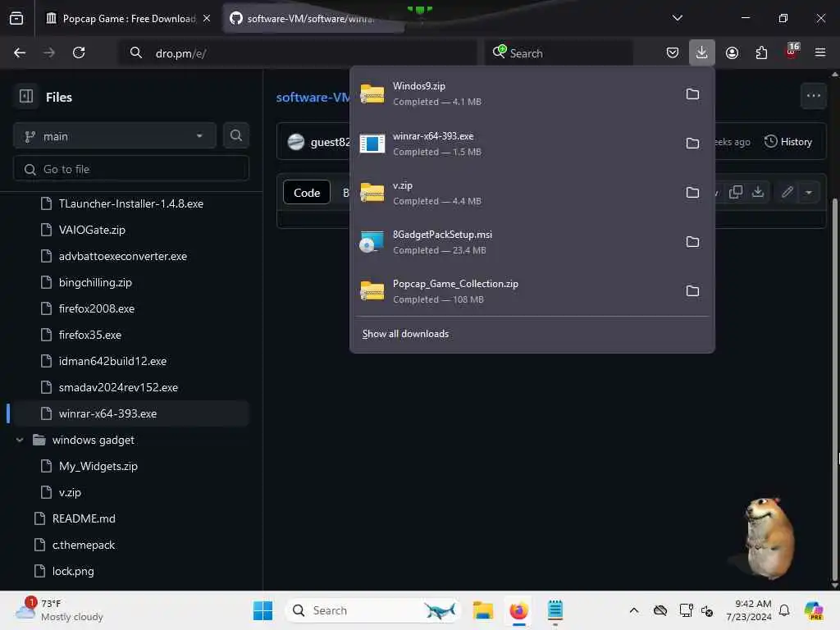The image size is (840, 630).
Task: Open Popcap_Game_Collection.zip download entry
Action: [x=514, y=291]
